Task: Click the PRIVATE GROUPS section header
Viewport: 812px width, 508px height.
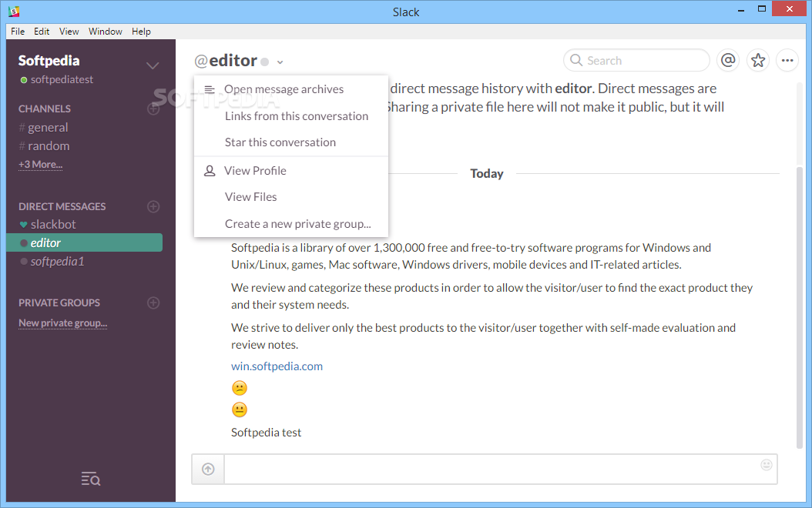Action: [59, 302]
